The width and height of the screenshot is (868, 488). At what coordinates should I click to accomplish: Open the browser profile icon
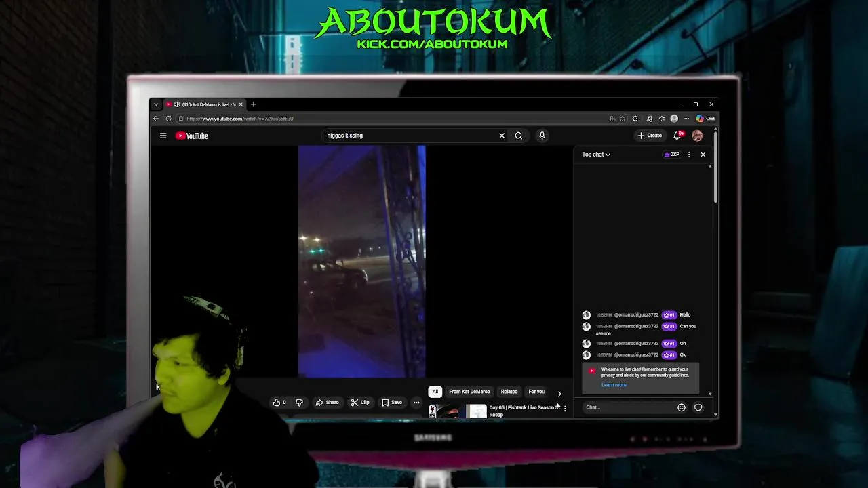coord(674,119)
